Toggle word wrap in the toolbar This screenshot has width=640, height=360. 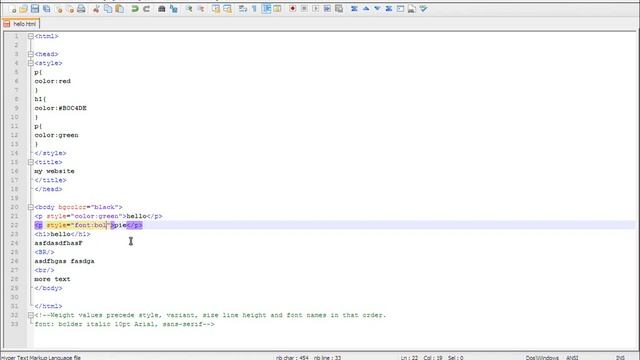coord(243,9)
